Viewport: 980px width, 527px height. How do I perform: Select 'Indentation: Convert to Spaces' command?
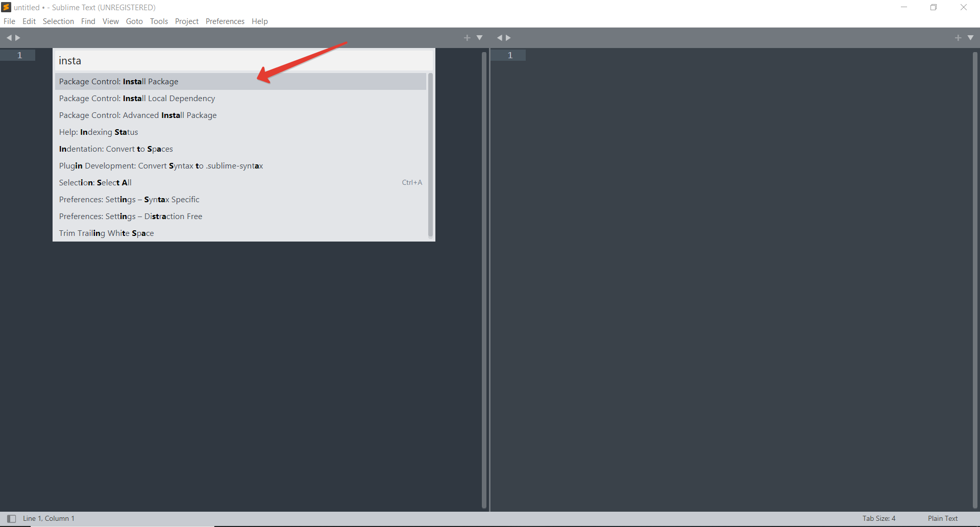pos(240,149)
